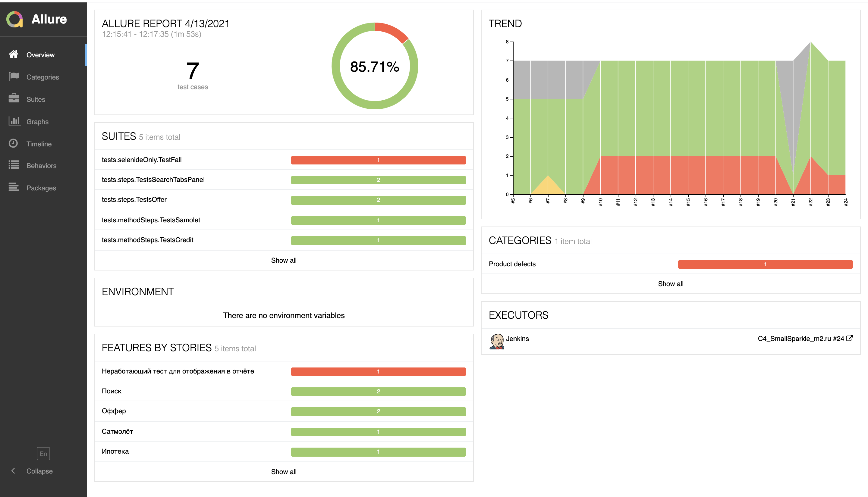Open the Поиск feature row

[x=284, y=391]
